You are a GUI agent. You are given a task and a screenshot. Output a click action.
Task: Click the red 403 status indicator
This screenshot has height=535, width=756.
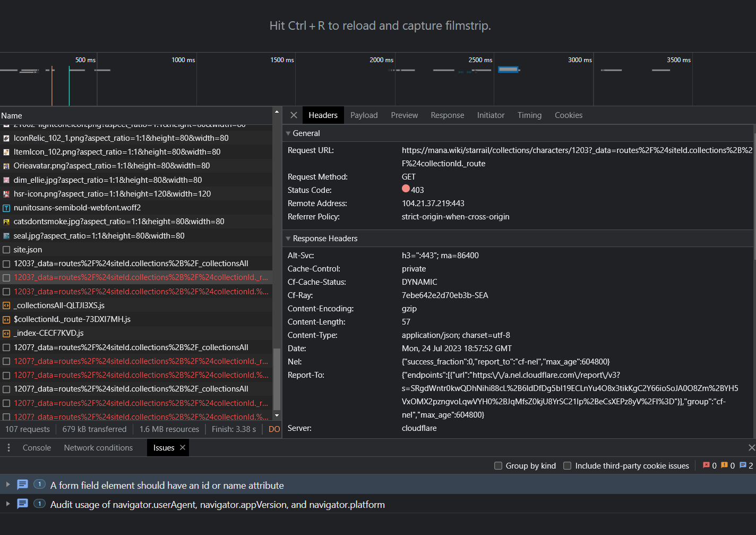(406, 189)
